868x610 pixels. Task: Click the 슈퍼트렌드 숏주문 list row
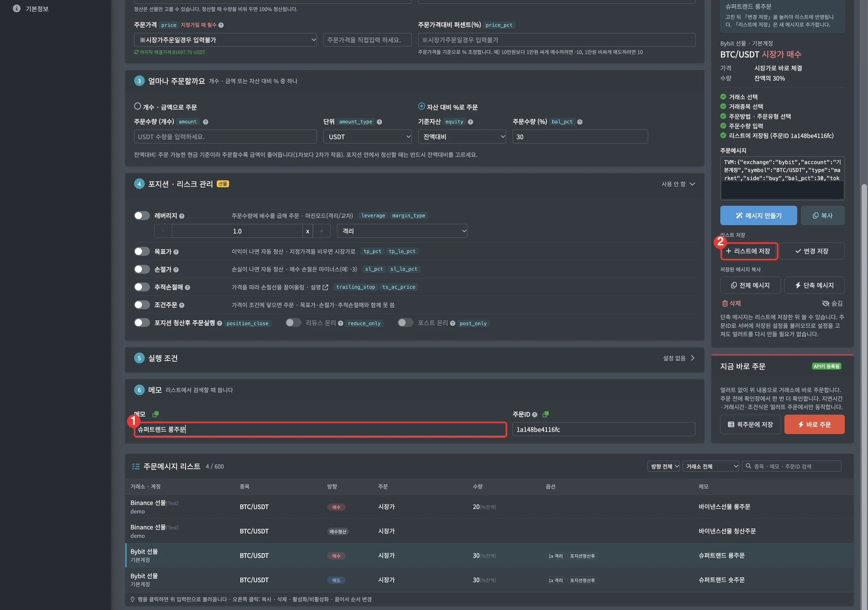[489, 580]
